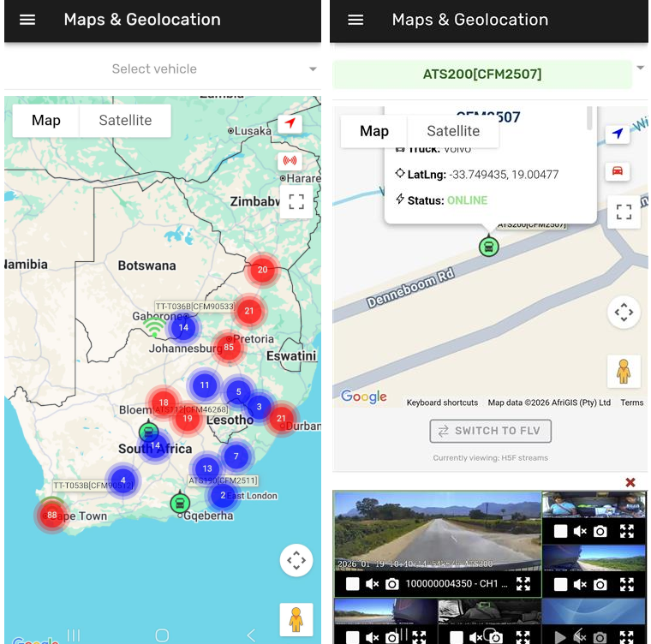Take snapshot of middle-right side camera

tap(600, 585)
